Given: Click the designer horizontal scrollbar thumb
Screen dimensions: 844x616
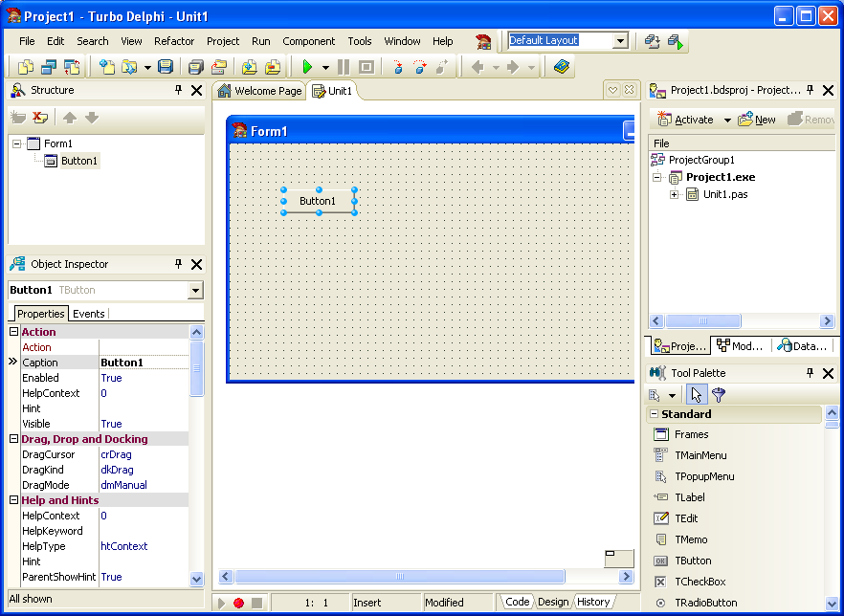Looking at the screenshot, I should point(399,577).
